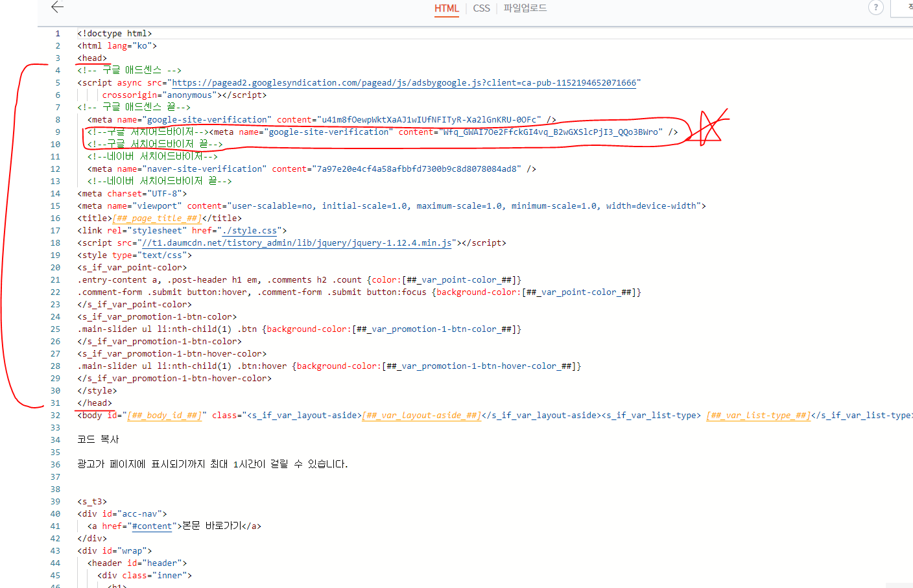Screen dimensions: 913x588
Task: Click the <s_t3> tag line
Action: [92, 502]
